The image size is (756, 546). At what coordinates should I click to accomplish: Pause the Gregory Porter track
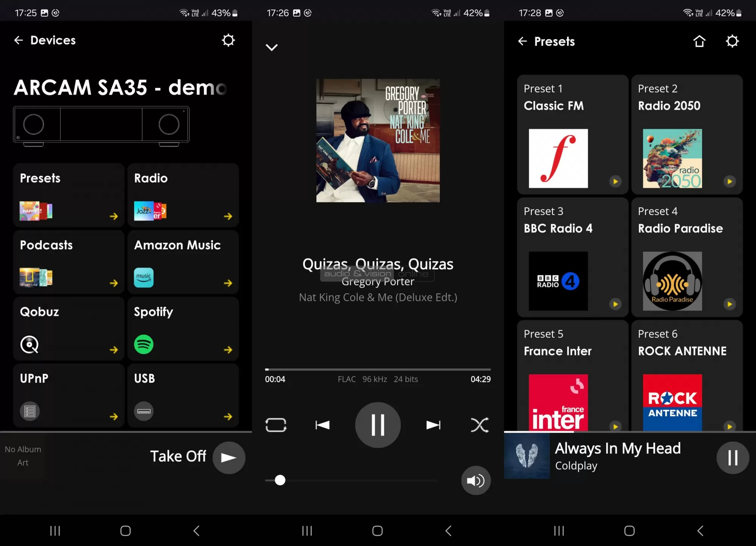click(378, 425)
